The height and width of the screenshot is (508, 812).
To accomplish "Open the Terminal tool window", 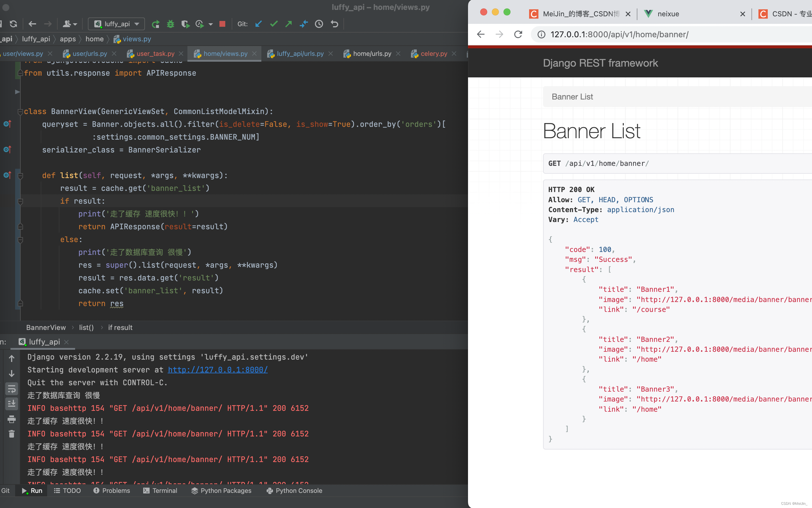I will click(x=160, y=491).
